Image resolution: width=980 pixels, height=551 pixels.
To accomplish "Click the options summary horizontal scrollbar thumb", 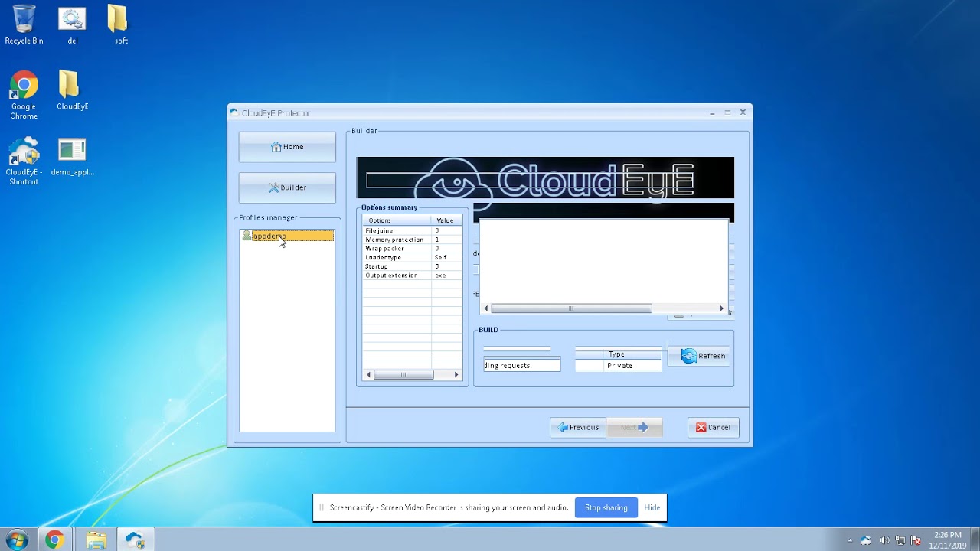I will click(403, 375).
